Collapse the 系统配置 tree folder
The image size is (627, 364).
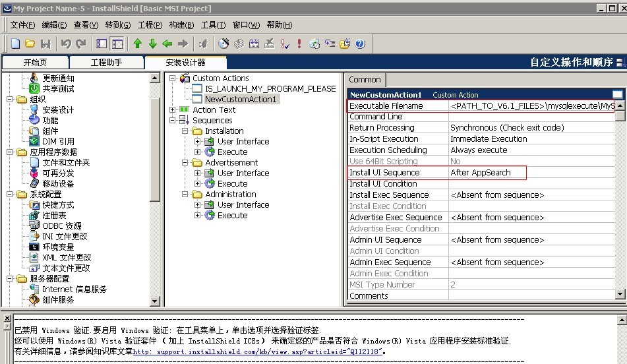pyautogui.click(x=10, y=195)
